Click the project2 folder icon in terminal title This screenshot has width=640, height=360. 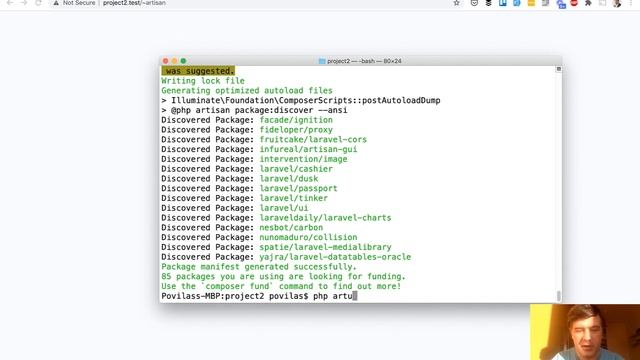tap(322, 61)
